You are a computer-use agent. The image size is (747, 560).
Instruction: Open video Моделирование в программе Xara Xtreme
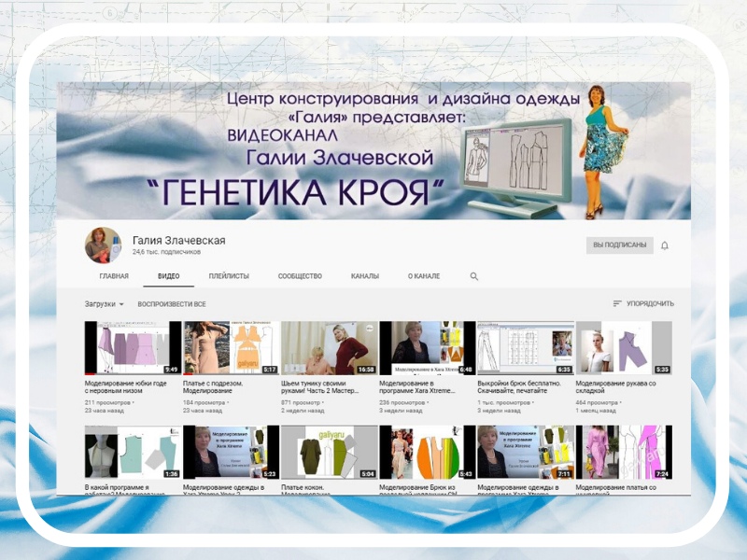tap(417, 387)
